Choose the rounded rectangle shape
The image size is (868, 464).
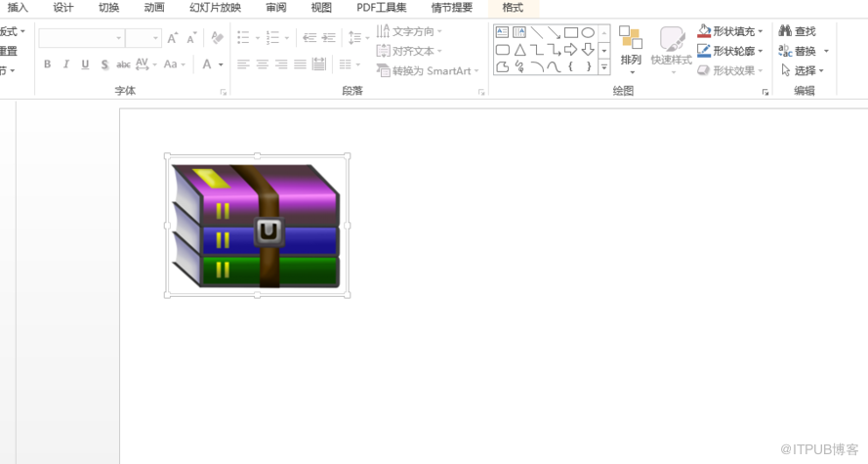(502, 50)
